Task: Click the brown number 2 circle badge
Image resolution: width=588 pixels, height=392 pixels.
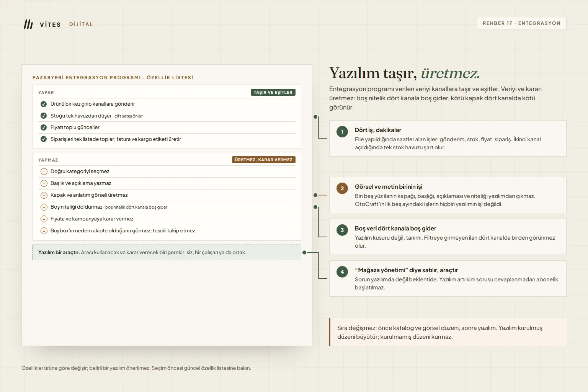Action: click(x=342, y=188)
